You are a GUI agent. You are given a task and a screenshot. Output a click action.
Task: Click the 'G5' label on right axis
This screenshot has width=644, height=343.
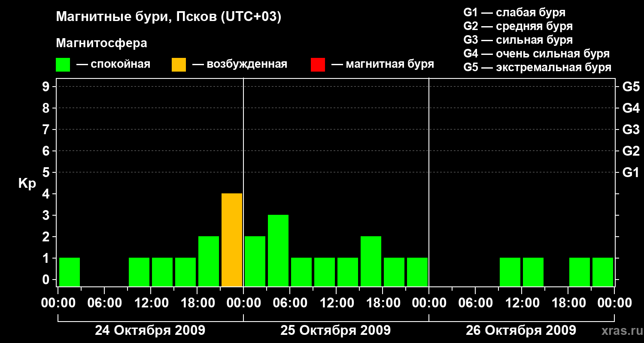(x=631, y=87)
